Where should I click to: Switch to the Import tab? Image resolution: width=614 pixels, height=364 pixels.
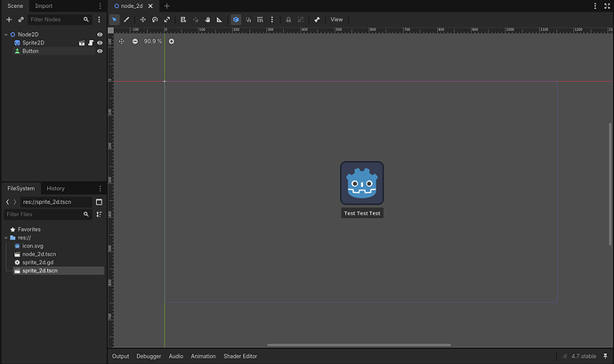[x=44, y=6]
